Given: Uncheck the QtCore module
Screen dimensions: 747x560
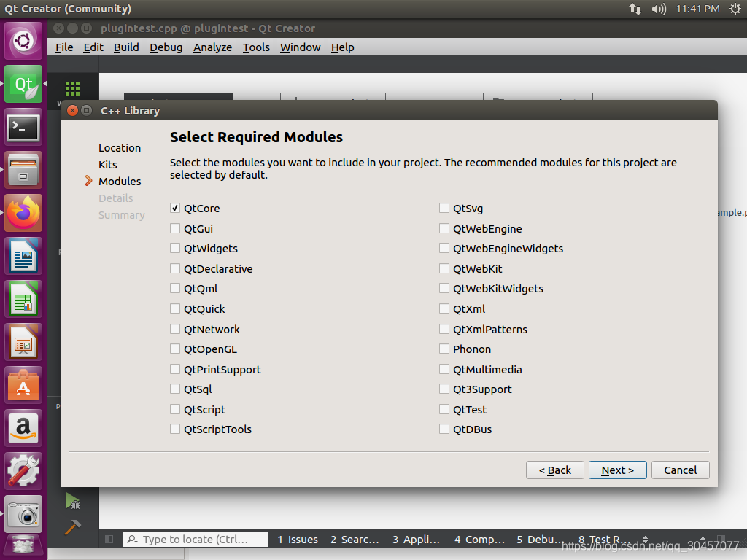Looking at the screenshot, I should (175, 208).
